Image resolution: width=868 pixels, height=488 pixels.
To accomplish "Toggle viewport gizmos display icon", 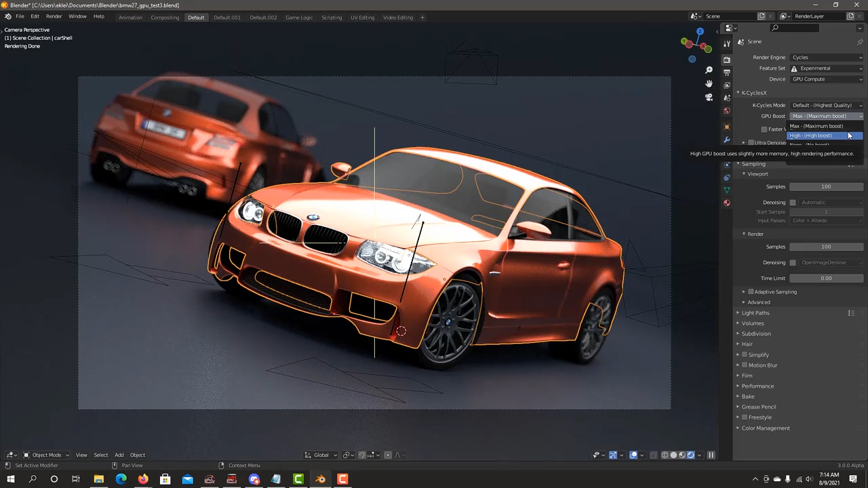I will click(x=613, y=455).
